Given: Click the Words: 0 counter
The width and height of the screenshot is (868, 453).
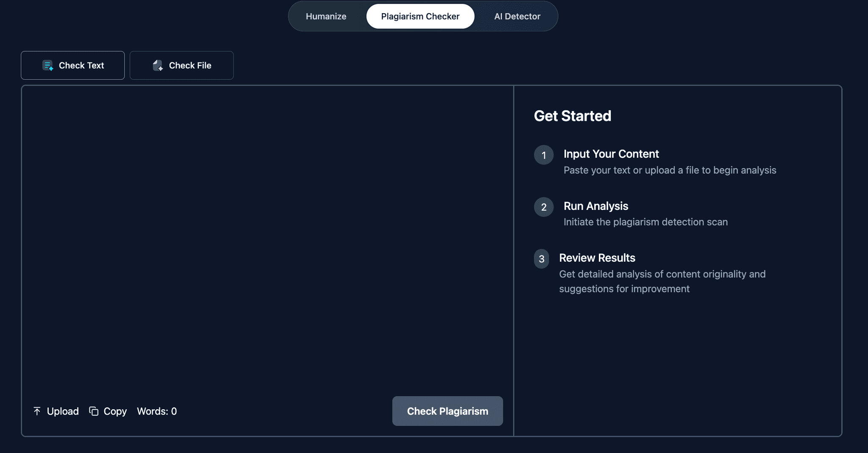Looking at the screenshot, I should (157, 411).
